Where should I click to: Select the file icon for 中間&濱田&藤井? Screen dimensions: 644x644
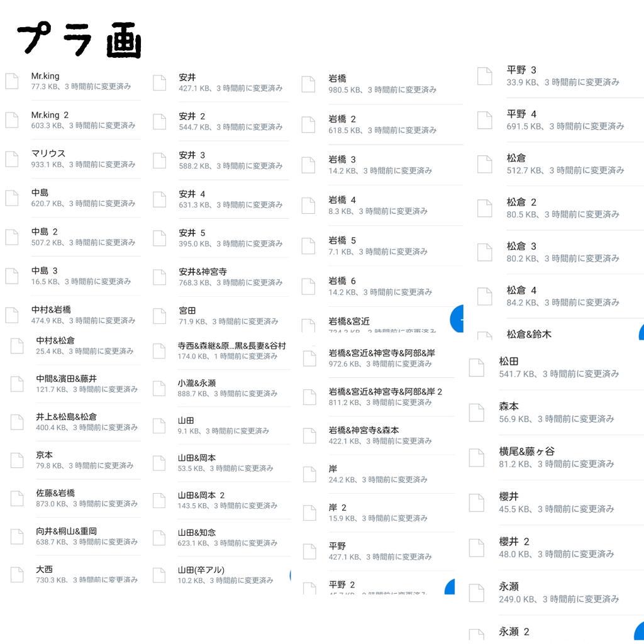17,384
